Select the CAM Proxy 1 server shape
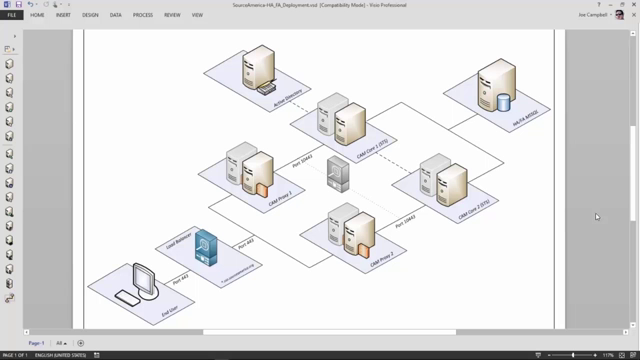 [x=250, y=169]
